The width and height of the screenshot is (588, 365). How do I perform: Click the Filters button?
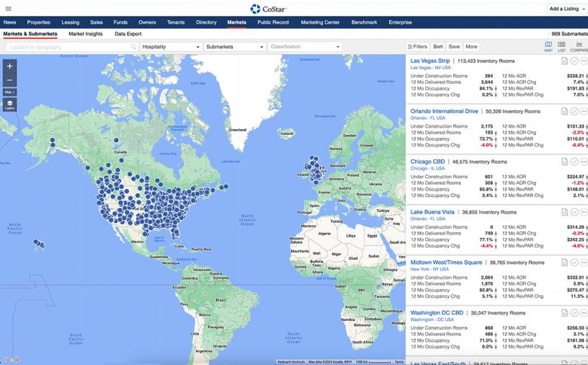click(x=417, y=47)
